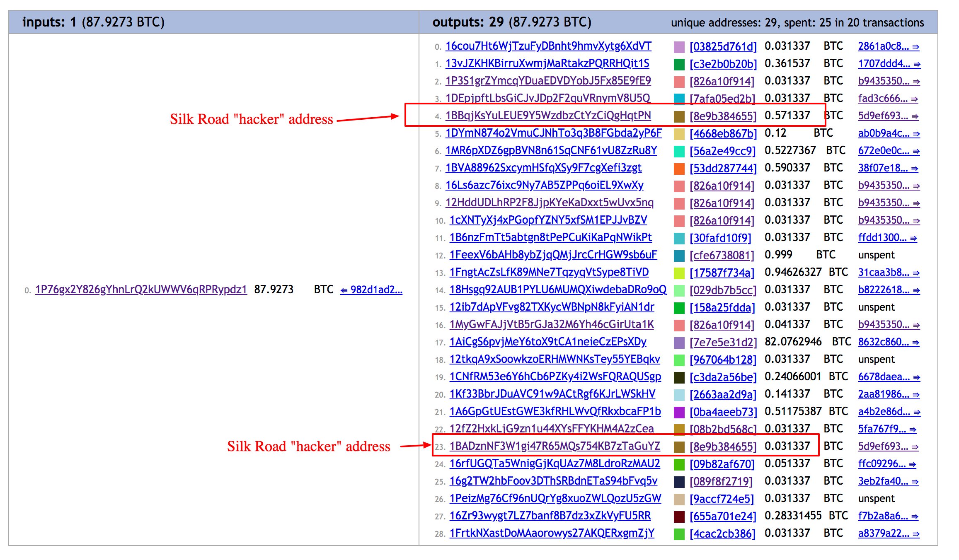Click green swatch beside [c3e2b0b20b]
This screenshot has width=959, height=560.
coord(679,65)
